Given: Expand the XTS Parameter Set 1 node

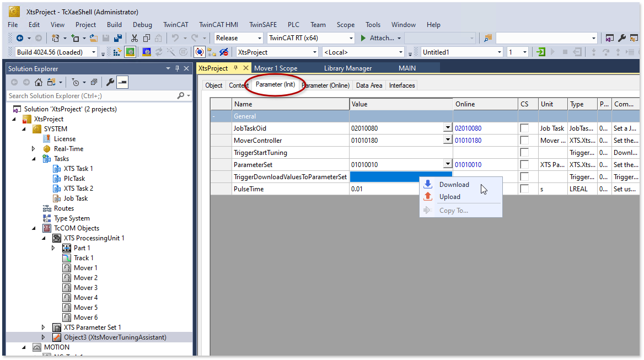Looking at the screenshot, I should click(x=43, y=327).
